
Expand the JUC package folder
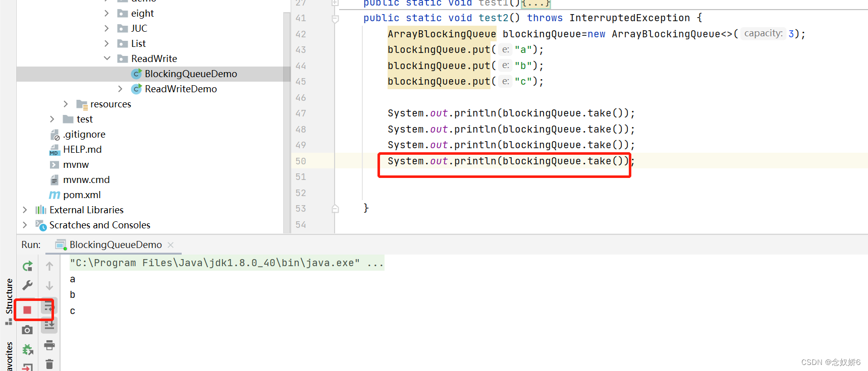tap(106, 28)
